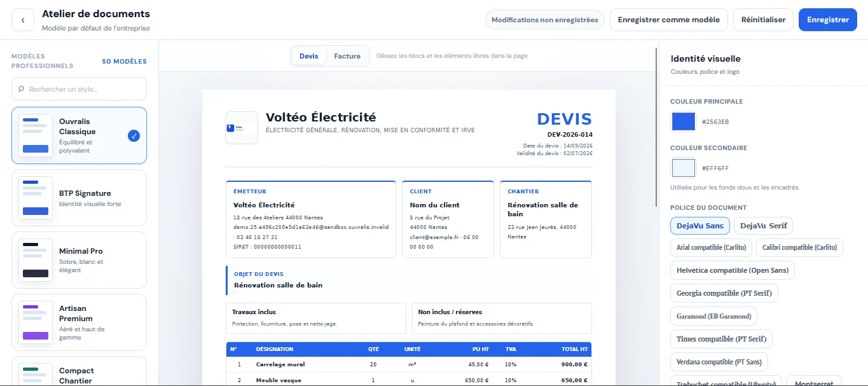Switch to the Devis tab
The width and height of the screenshot is (868, 386).
click(309, 56)
